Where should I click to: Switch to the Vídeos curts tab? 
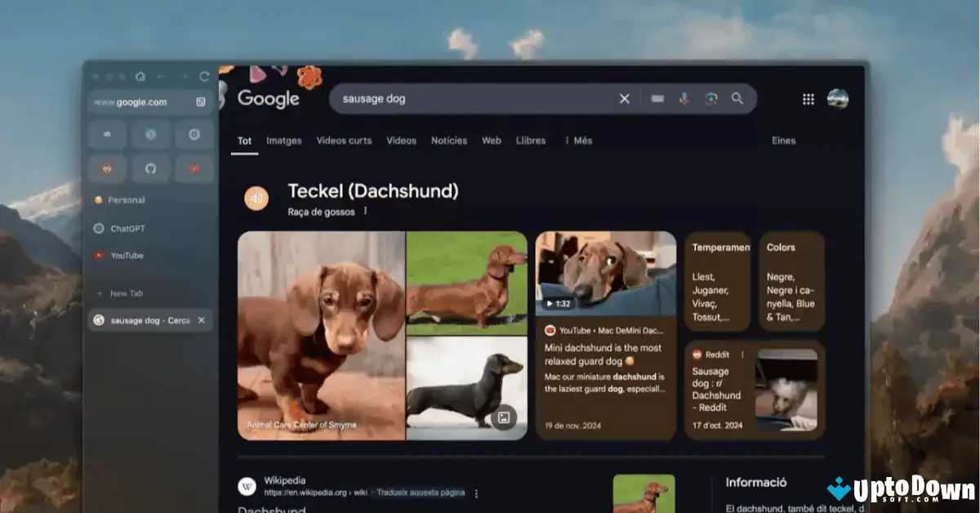344,141
